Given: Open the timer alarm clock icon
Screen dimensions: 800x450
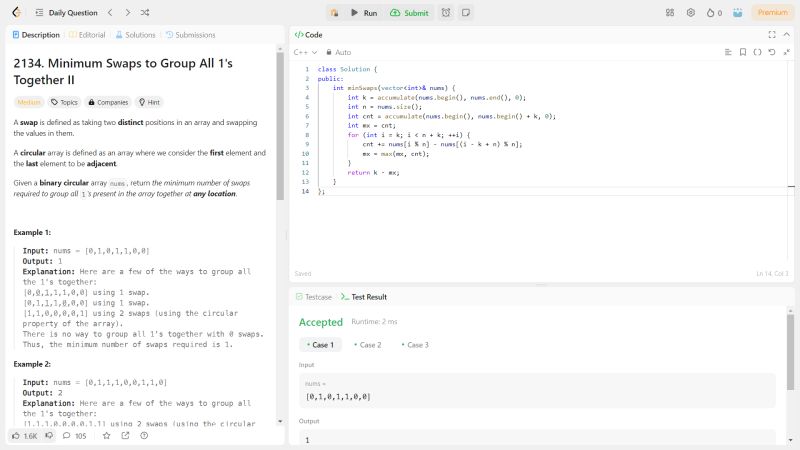Looking at the screenshot, I should coord(445,13).
